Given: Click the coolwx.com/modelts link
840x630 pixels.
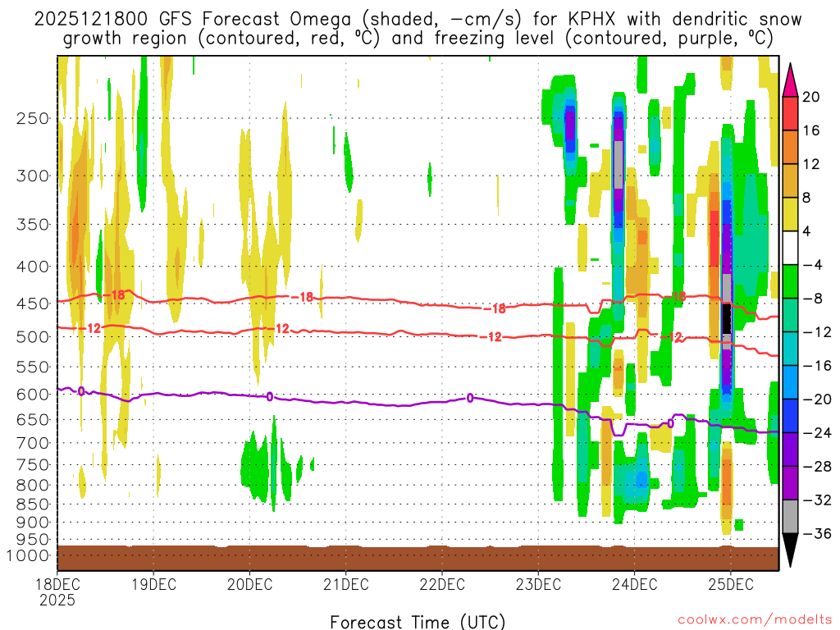Looking at the screenshot, I should (755, 620).
